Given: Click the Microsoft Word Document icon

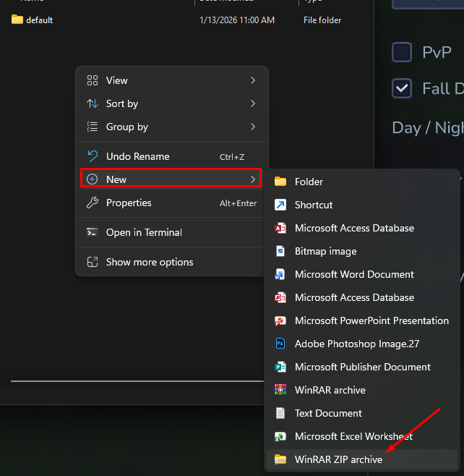Looking at the screenshot, I should (x=280, y=274).
